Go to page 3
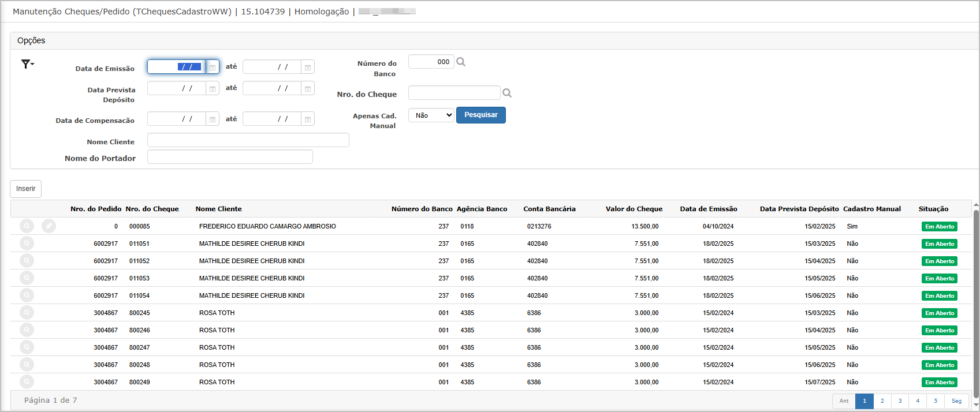980x412 pixels. click(900, 401)
